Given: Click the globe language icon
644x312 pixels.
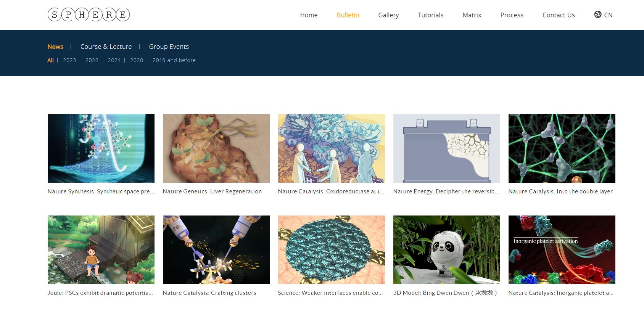Looking at the screenshot, I should [x=597, y=14].
